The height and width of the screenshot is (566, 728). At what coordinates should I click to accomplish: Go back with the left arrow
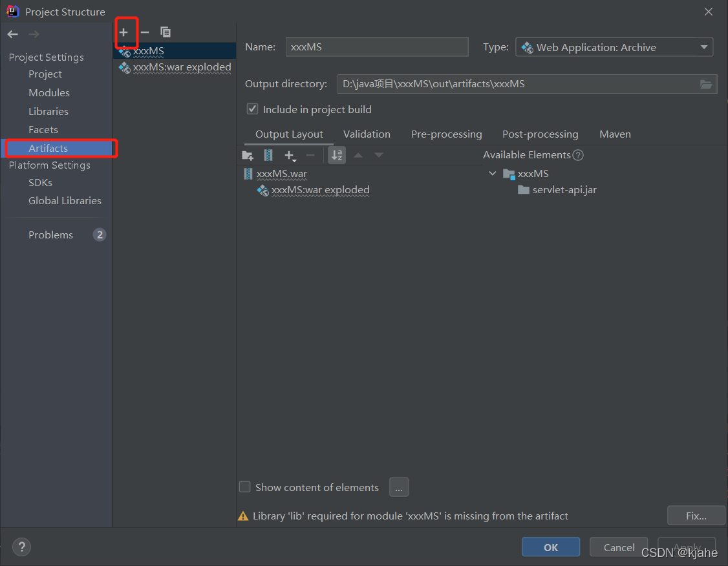(12, 34)
